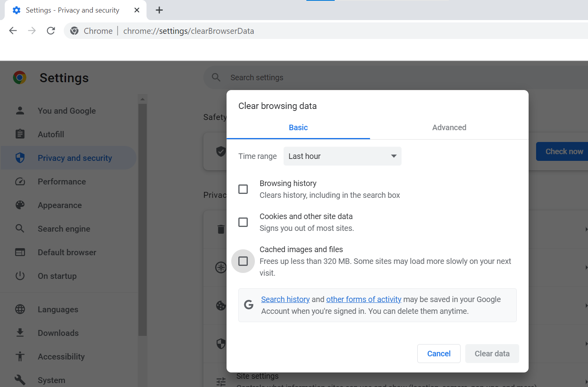Enable Cookies and other site data checkbox
Image resolution: width=588 pixels, height=387 pixels.
click(243, 222)
